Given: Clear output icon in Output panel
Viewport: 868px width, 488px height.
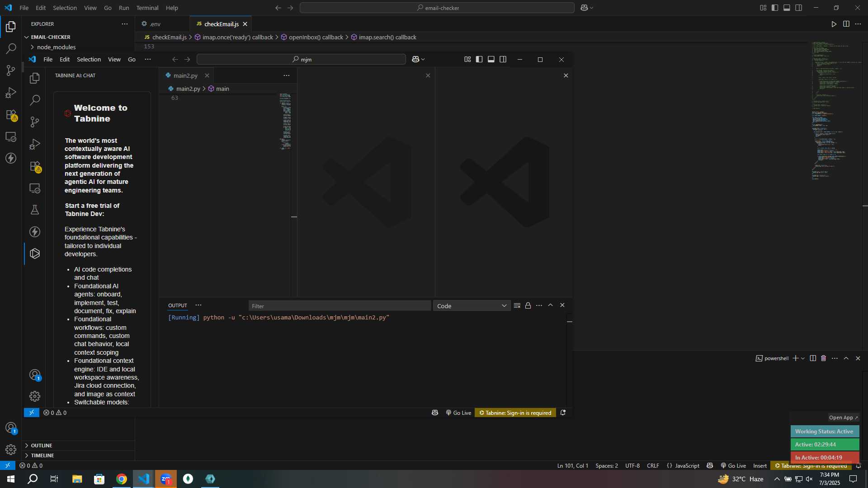Looking at the screenshot, I should (517, 305).
